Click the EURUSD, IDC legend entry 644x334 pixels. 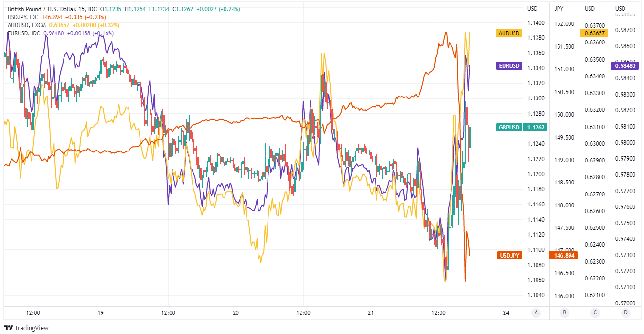[x=24, y=33]
